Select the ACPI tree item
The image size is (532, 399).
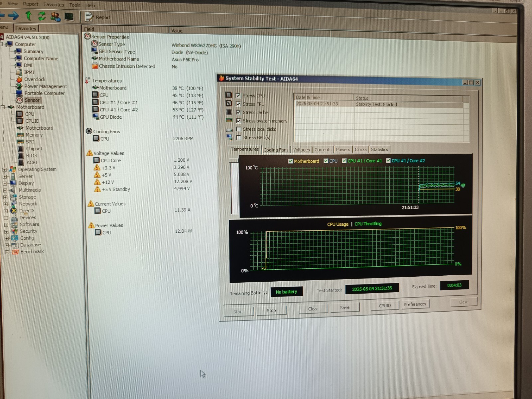[32, 163]
